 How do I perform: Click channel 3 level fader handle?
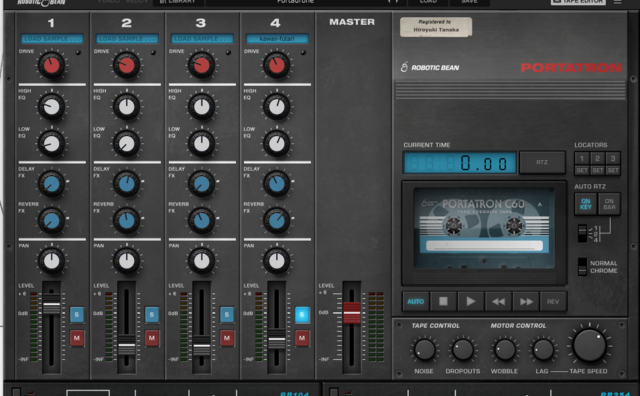(202, 347)
